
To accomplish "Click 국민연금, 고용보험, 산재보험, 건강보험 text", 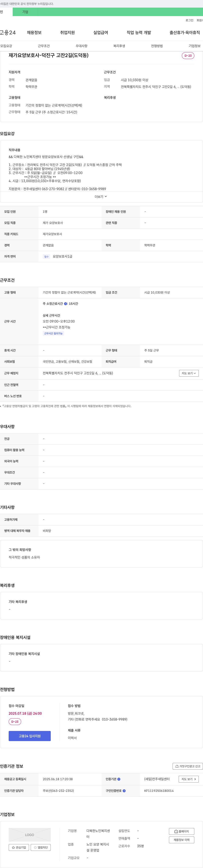I will tap(67, 361).
